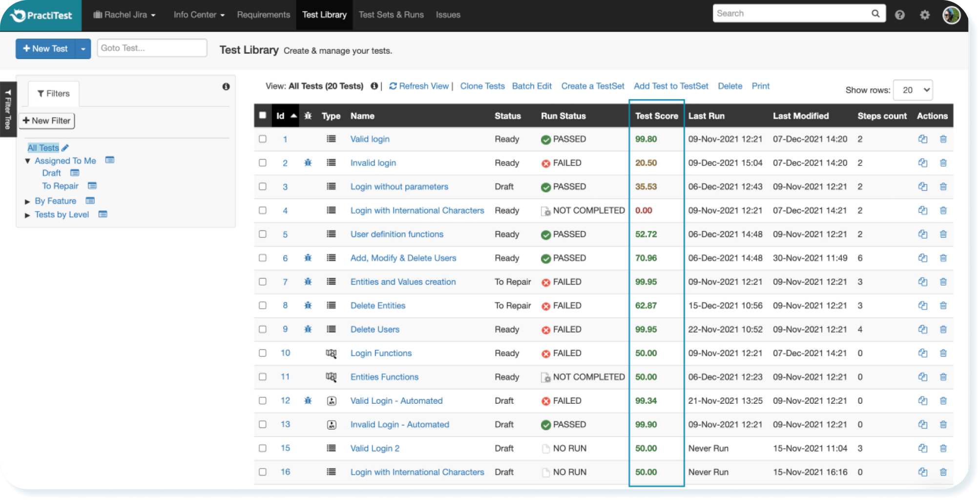Select the checkbox for Delete Entities row
This screenshot has height=500, width=980.
pos(263,306)
